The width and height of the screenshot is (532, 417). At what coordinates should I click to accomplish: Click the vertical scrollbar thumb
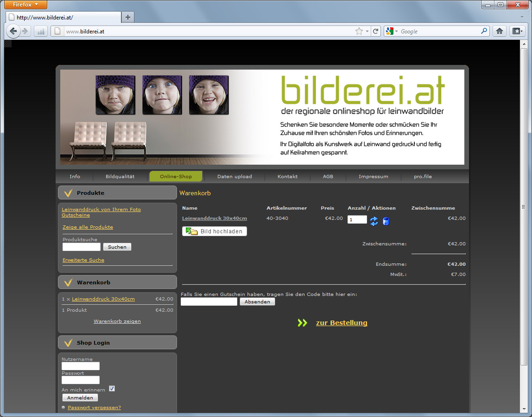tap(525, 207)
